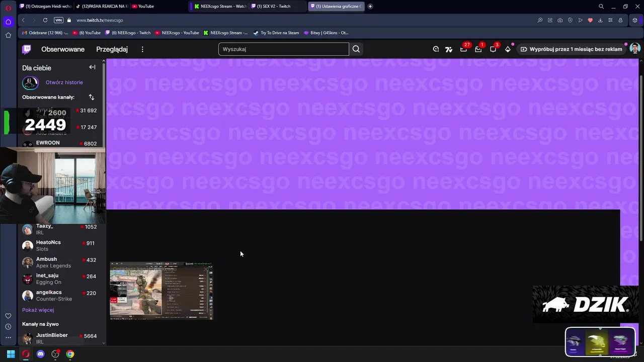Open Bitwy G4Skins bookmark
The height and width of the screenshot is (362, 644).
click(326, 33)
